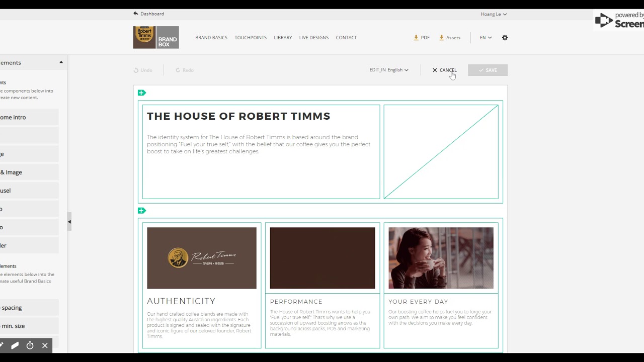Screen dimensions: 644x362
Task: Open the Library menu
Action: pos(283,38)
